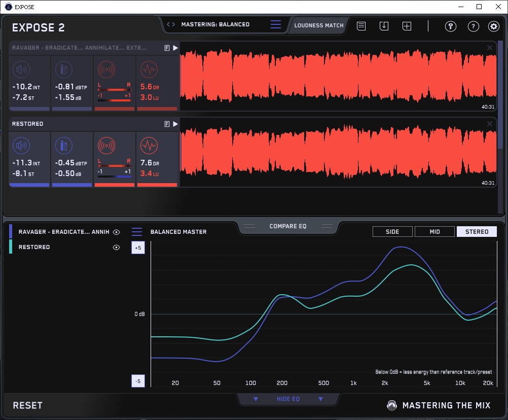Play the RESTORED track
Image resolution: width=508 pixels, height=420 pixels.
(175, 124)
